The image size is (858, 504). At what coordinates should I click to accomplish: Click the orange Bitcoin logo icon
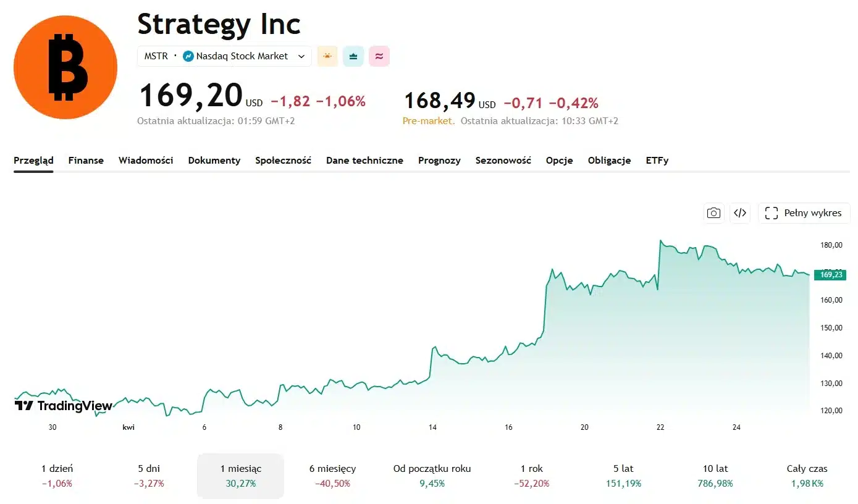point(65,67)
